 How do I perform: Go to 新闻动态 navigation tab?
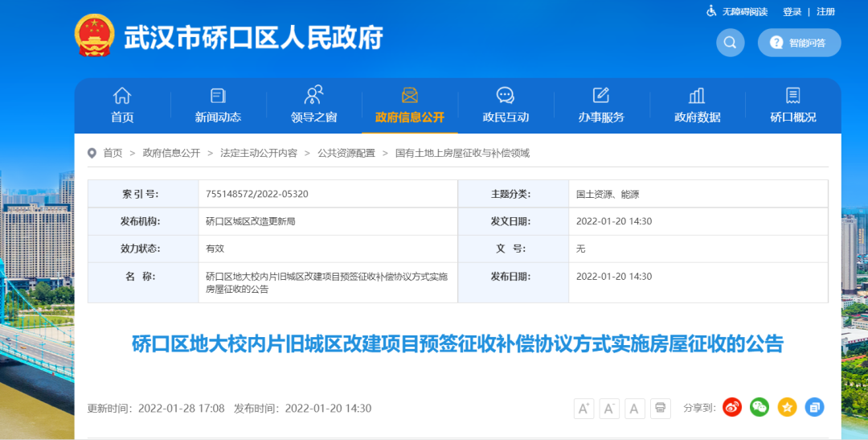pyautogui.click(x=218, y=105)
